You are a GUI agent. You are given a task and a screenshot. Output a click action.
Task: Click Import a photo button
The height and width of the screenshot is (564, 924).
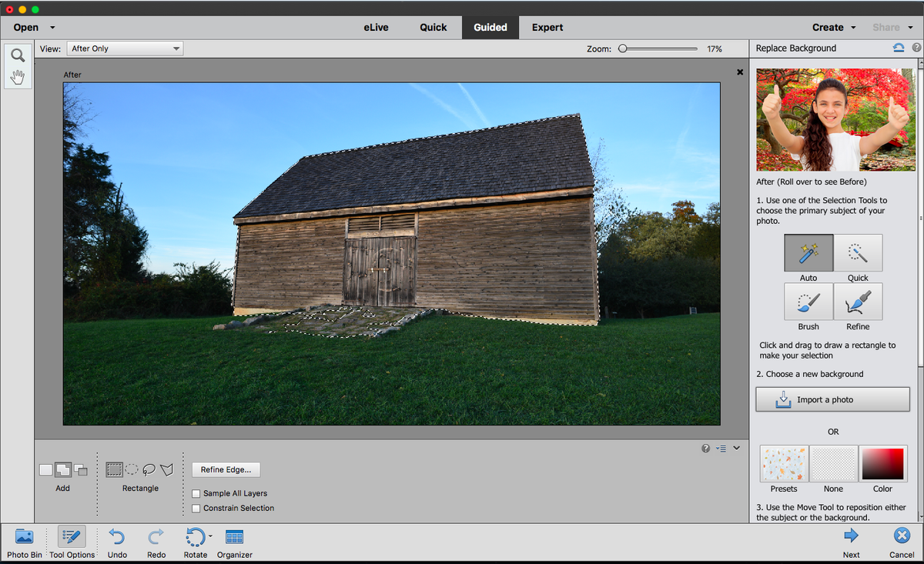(x=832, y=399)
